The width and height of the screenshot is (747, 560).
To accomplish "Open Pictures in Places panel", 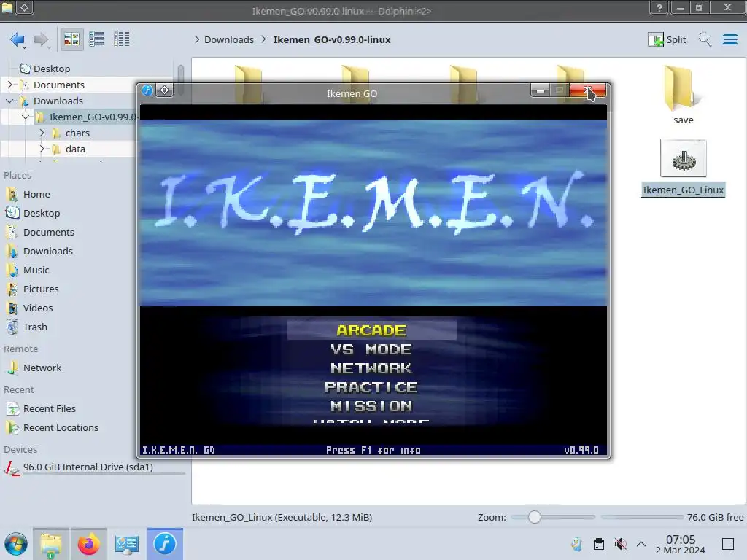I will point(41,289).
